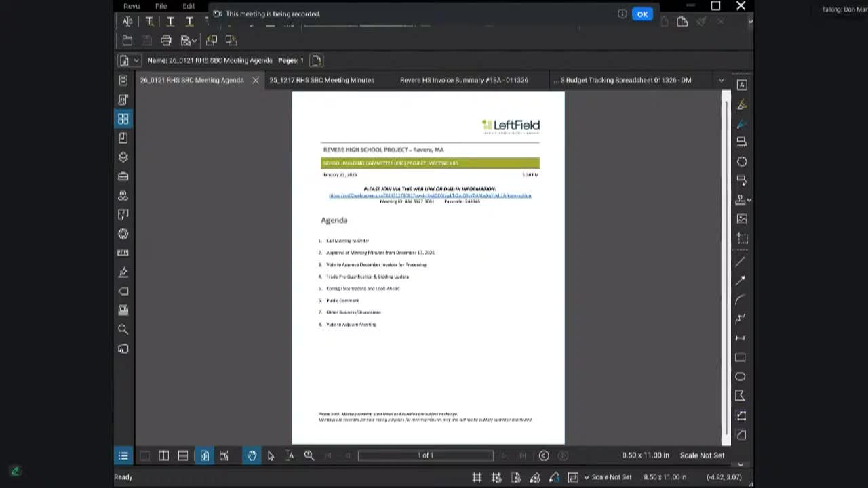Open the Thumbnails panel in left sidebar
Viewport: 868px width, 488px height.
[x=123, y=119]
